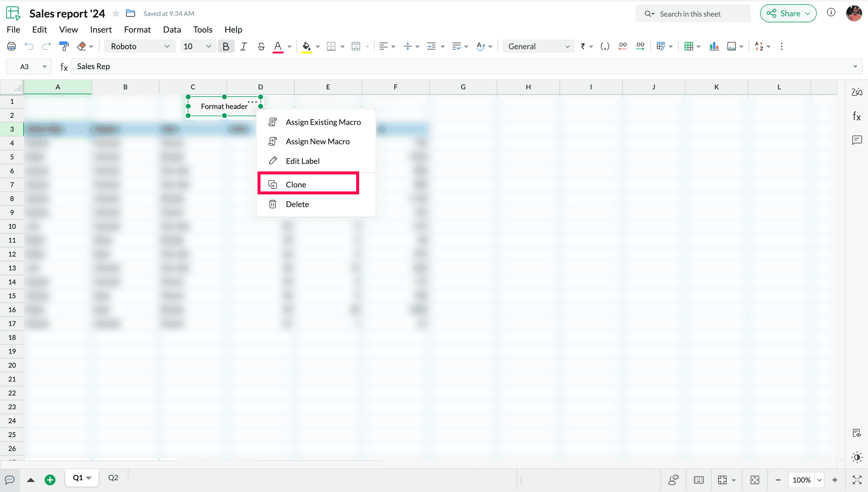Choose Assign New Macro option
Viewport: 868px width, 492px height.
(317, 142)
